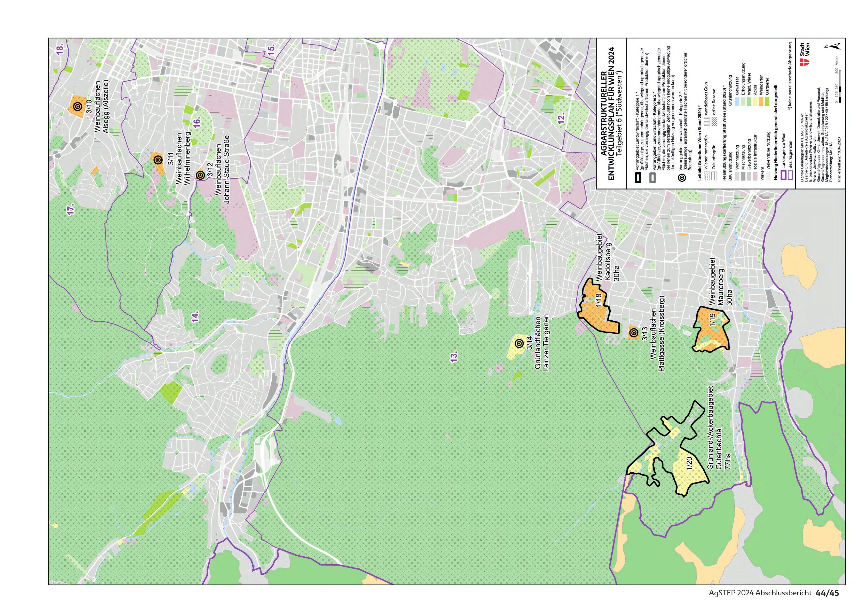The width and height of the screenshot is (866, 616).
Task: Click the yellow Acker legend swatch
Action: tap(755, 102)
